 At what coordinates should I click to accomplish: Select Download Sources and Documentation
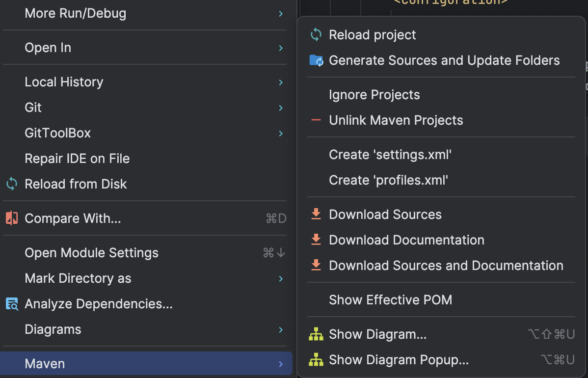[446, 266]
